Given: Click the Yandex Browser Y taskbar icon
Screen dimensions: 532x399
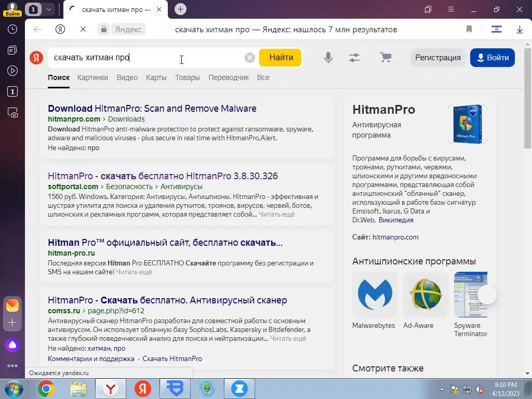Looking at the screenshot, I should [x=110, y=389].
